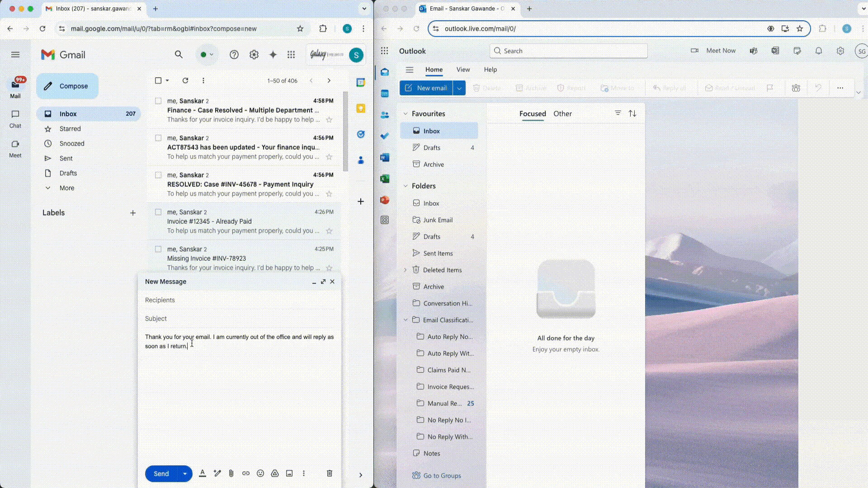
Task: Open the Calendar icon in Outlook's left rail
Action: pos(385,93)
